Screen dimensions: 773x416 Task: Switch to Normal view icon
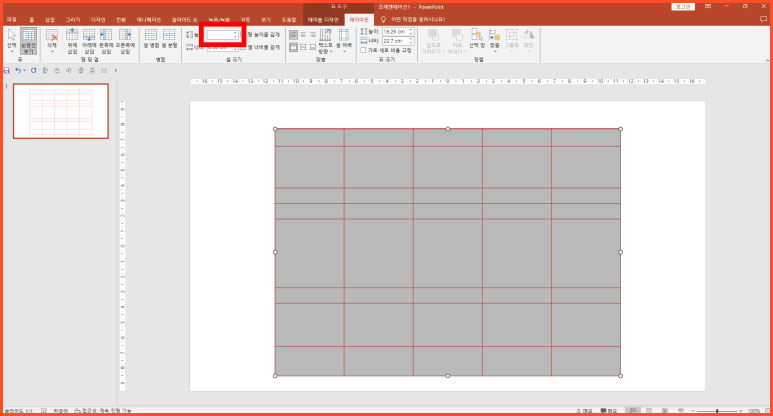tap(633, 411)
